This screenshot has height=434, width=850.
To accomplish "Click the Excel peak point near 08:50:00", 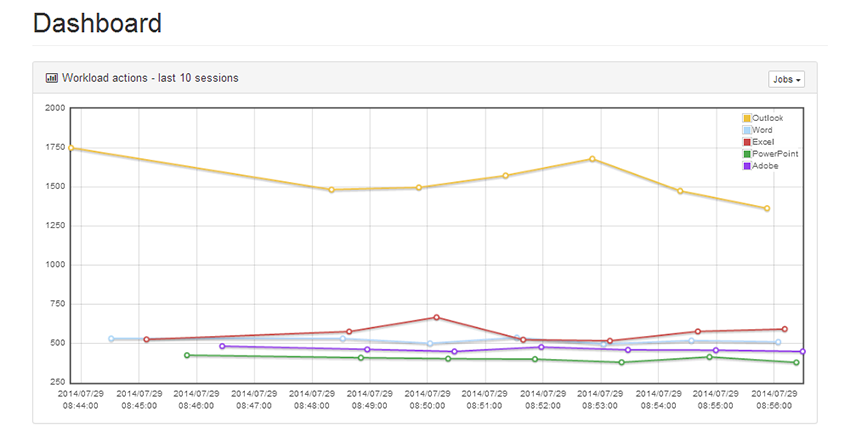I will [436, 318].
